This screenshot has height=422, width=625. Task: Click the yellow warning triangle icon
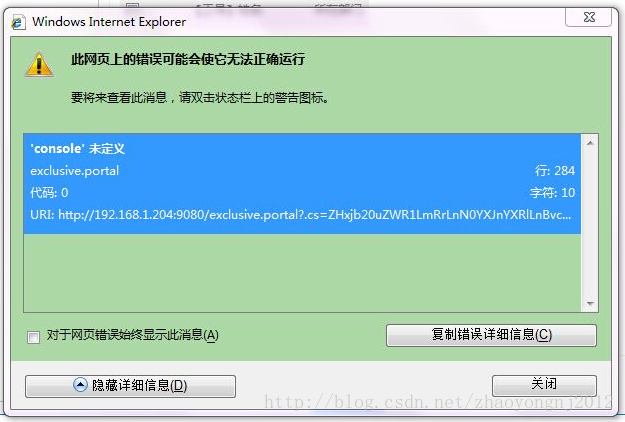point(39,64)
